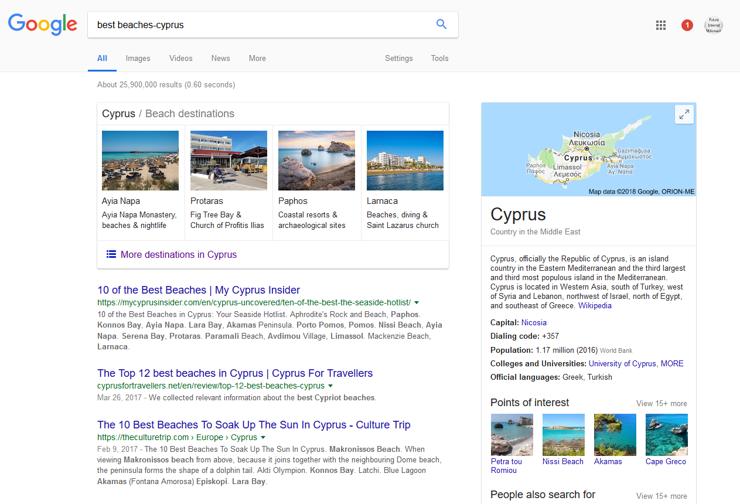Click the Ayia Napa destination title
The width and height of the screenshot is (740, 504).
(121, 201)
